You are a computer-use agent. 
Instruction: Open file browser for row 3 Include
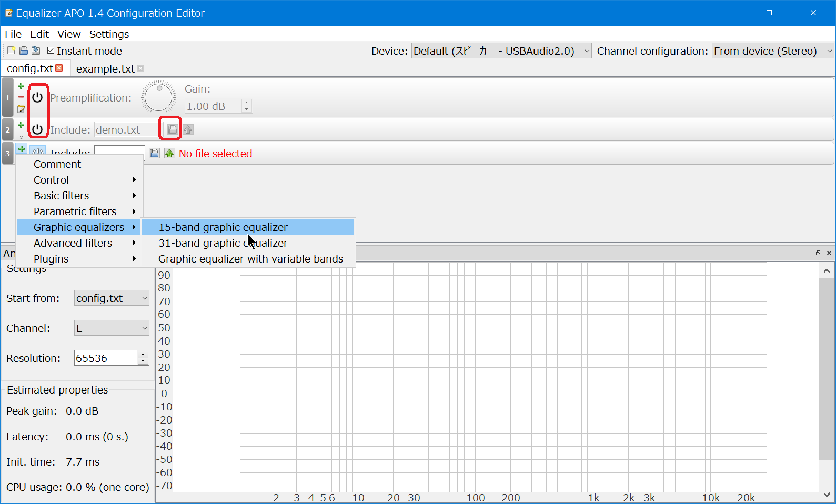click(154, 154)
